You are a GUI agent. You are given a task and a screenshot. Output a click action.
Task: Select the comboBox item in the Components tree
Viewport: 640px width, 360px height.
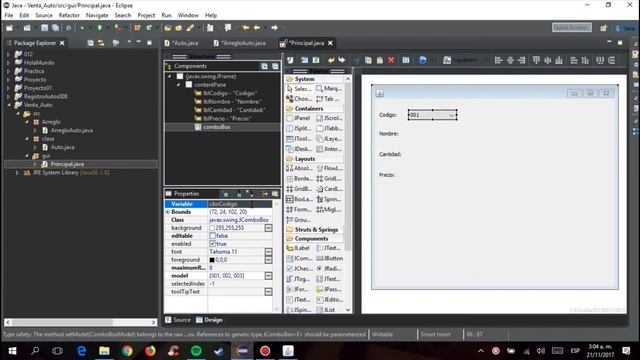(x=217, y=127)
